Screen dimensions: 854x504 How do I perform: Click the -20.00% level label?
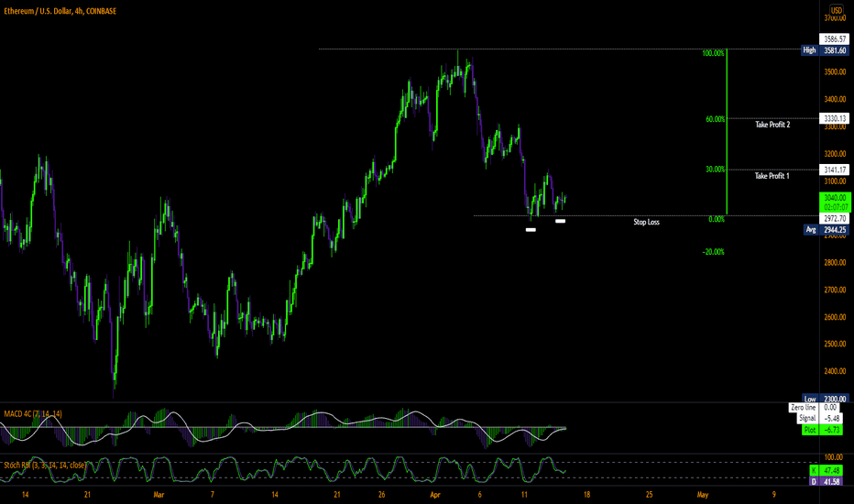tap(714, 252)
